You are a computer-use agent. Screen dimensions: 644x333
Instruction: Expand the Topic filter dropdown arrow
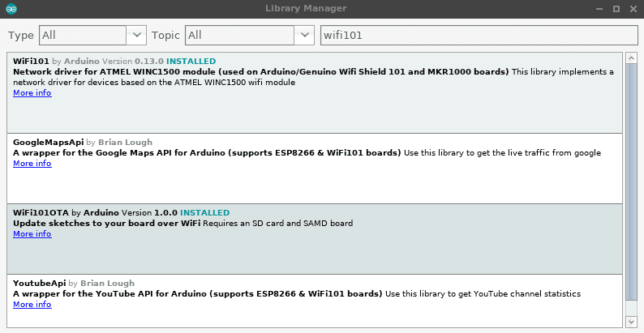point(304,36)
